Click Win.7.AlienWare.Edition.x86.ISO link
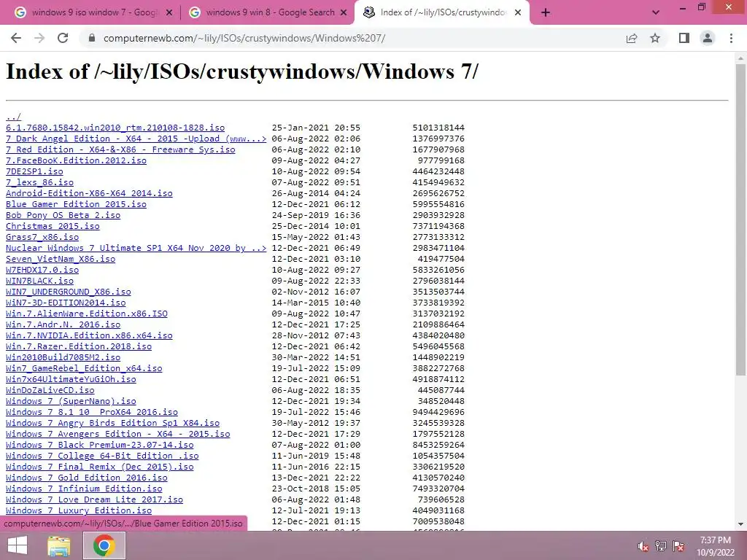 (87, 314)
